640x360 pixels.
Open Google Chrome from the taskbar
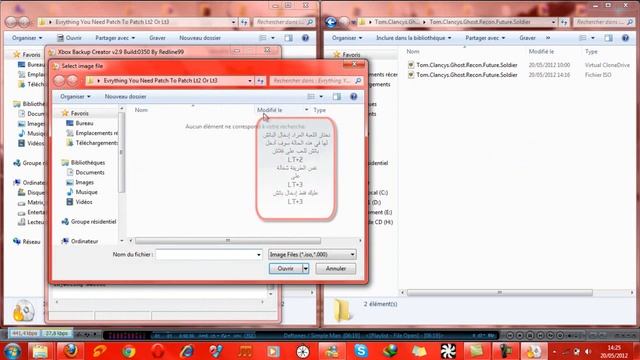[x=129, y=351]
